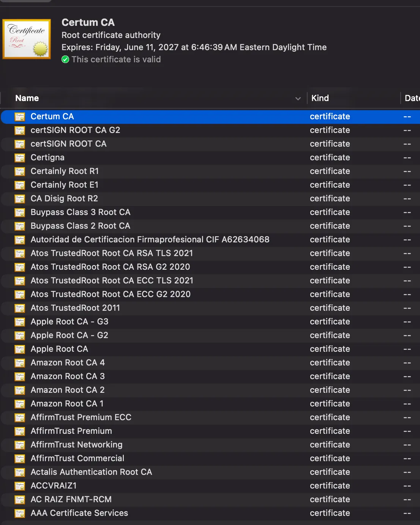Select "CA Disig Root R2" name
The width and height of the screenshot is (420, 525).
[x=64, y=198]
